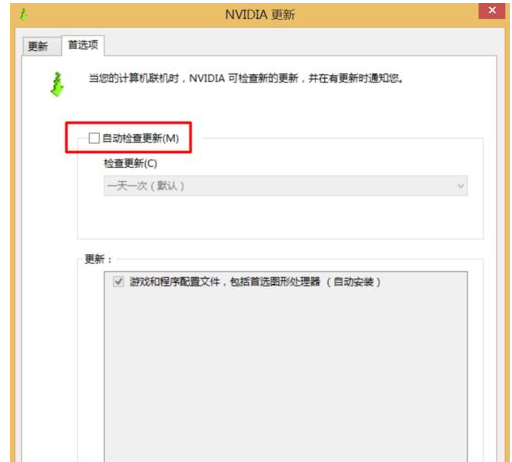
Task: Click the 更新： group heading
Action: point(98,259)
